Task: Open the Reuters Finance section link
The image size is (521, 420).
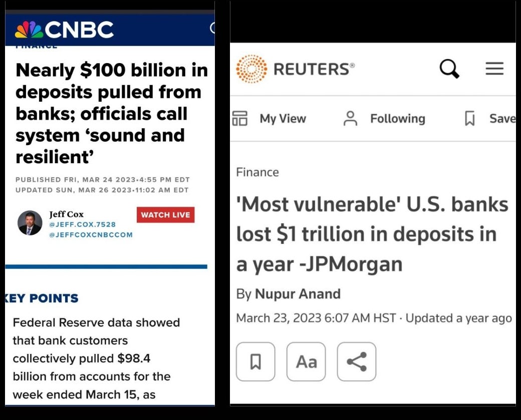Action: point(257,172)
